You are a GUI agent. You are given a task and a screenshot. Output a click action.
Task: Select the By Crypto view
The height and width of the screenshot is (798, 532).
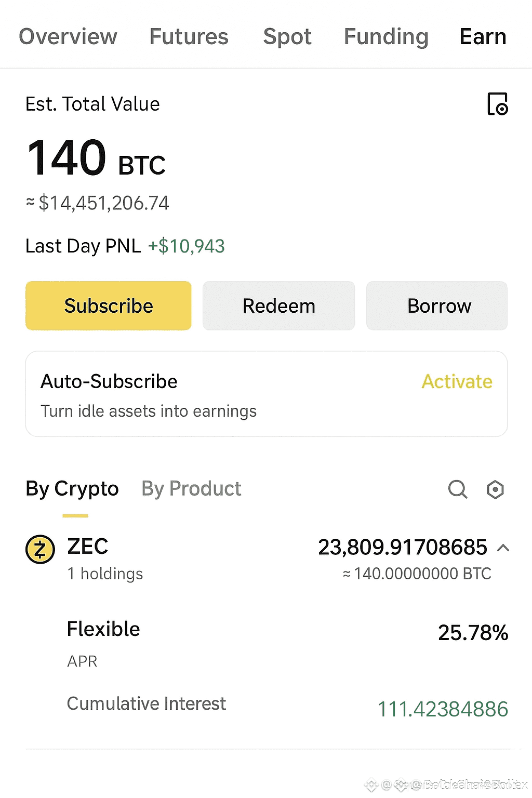[x=72, y=489]
